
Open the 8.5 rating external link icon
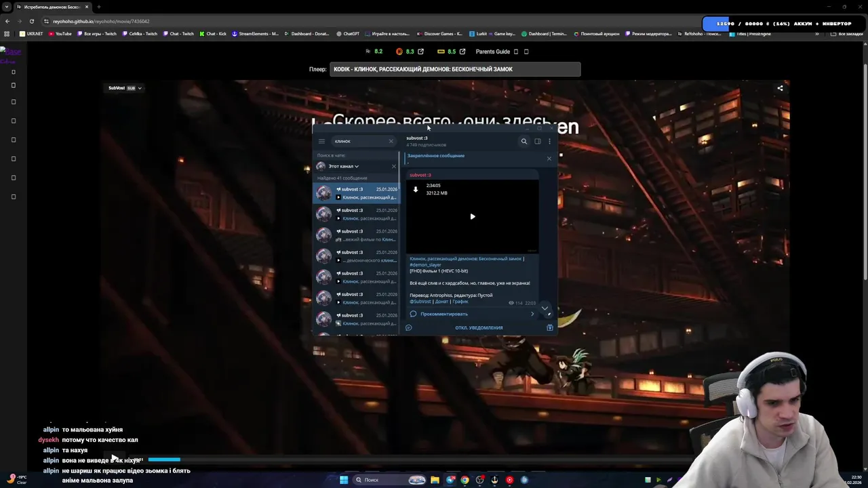[462, 52]
